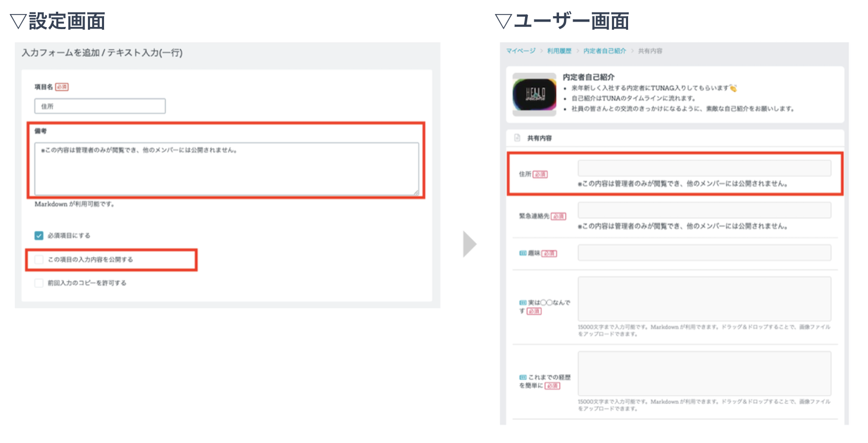Click into the 趣味 text field
The width and height of the screenshot is (868, 443).
(x=704, y=253)
